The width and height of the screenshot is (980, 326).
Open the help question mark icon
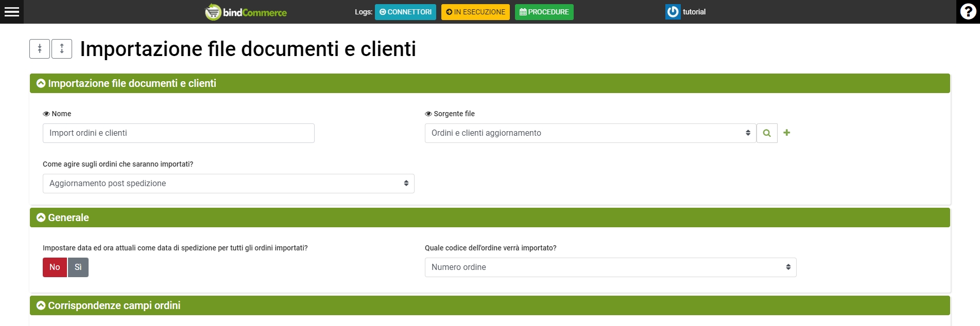tap(968, 12)
